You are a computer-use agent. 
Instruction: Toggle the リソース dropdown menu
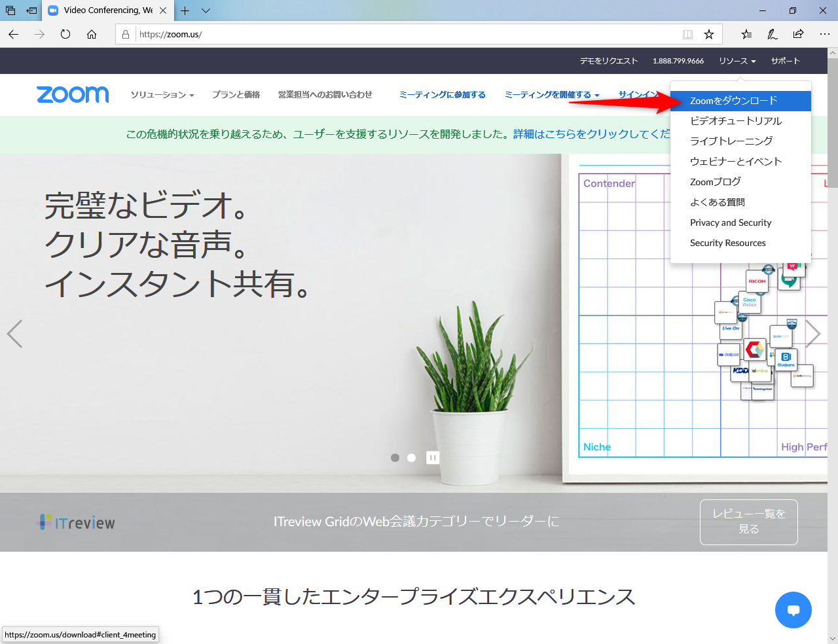(x=737, y=61)
